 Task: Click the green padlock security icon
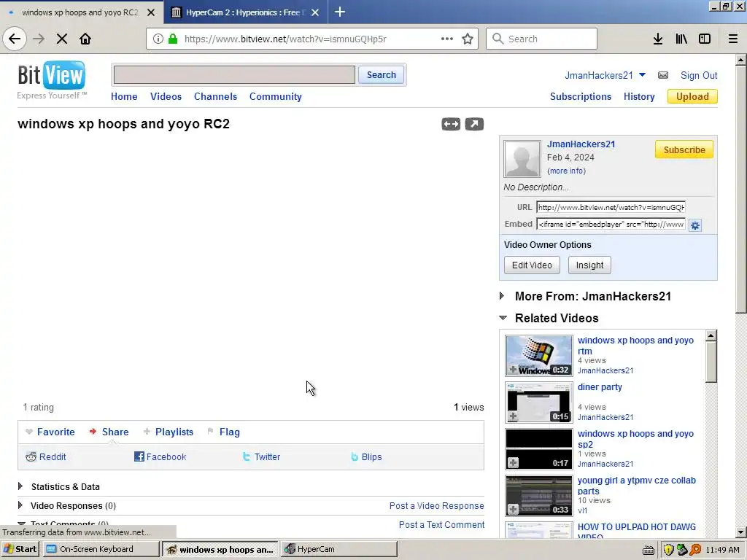pos(173,39)
